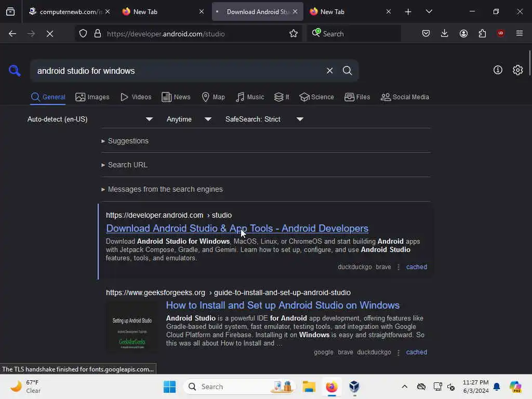532x399 pixels.
Task: Open Copilot preview icon in taskbar
Action: 515,387
